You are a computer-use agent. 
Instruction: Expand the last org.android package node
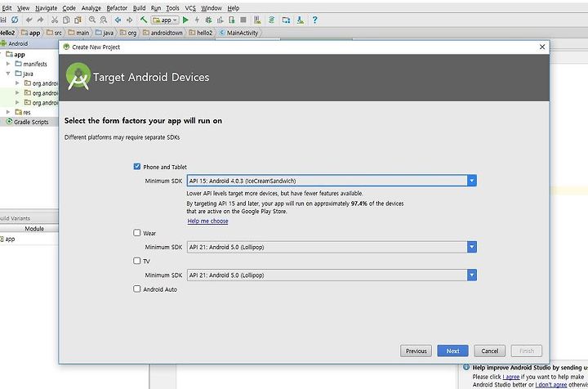(17, 102)
